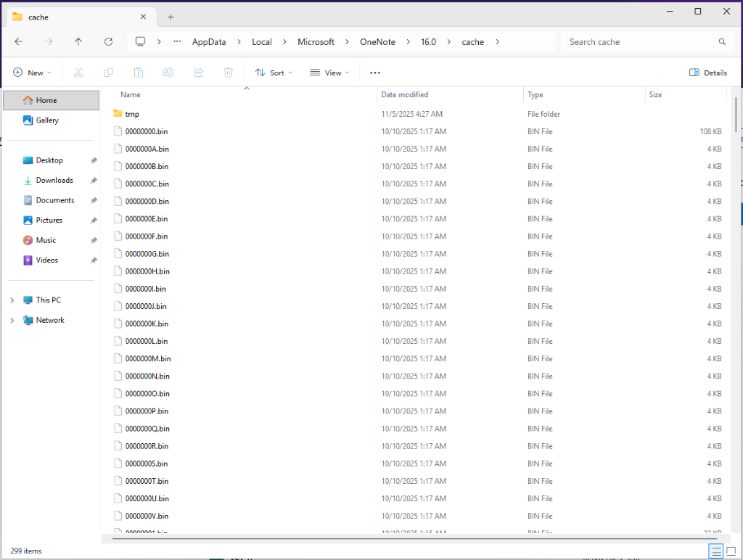Click the pin icon next to Pictures

tap(94, 221)
